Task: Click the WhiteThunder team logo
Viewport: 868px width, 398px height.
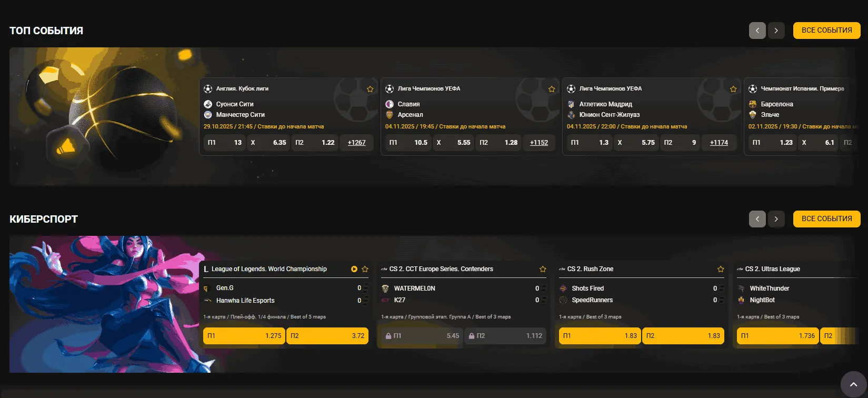Action: pos(741,288)
